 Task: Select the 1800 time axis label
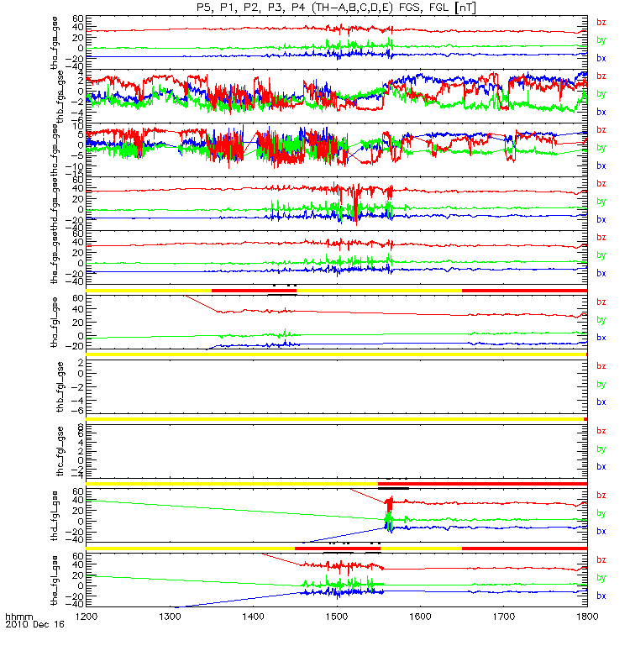pyautogui.click(x=587, y=617)
